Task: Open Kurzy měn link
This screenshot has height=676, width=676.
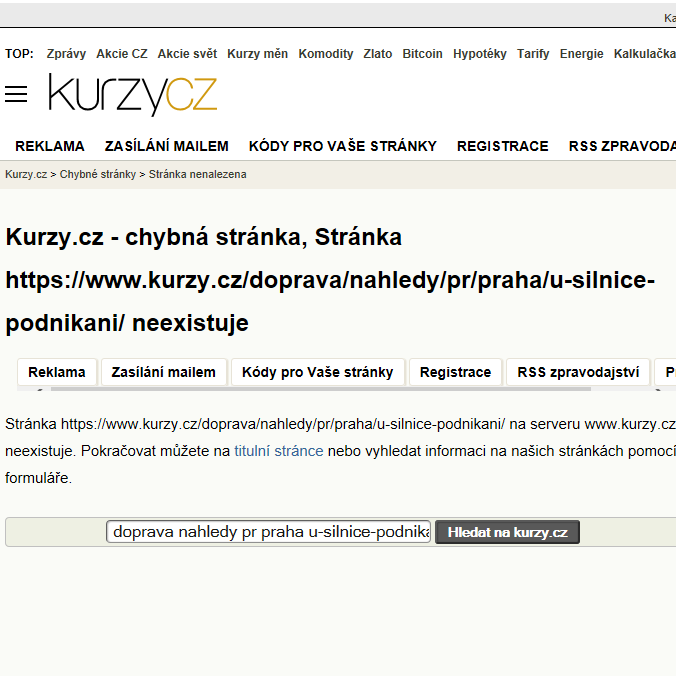Action: click(257, 54)
